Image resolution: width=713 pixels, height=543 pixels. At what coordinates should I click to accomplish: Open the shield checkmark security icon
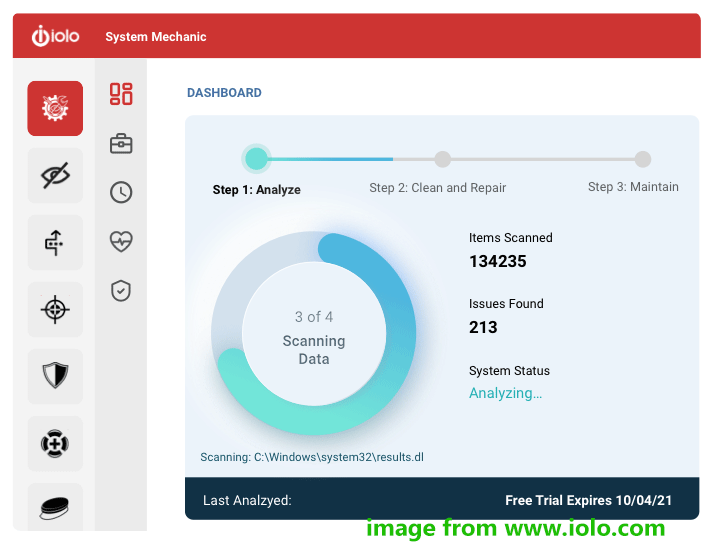(121, 291)
